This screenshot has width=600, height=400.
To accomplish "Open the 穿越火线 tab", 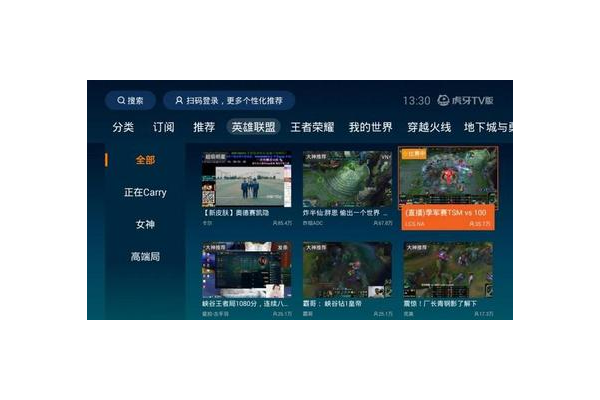I will (429, 127).
